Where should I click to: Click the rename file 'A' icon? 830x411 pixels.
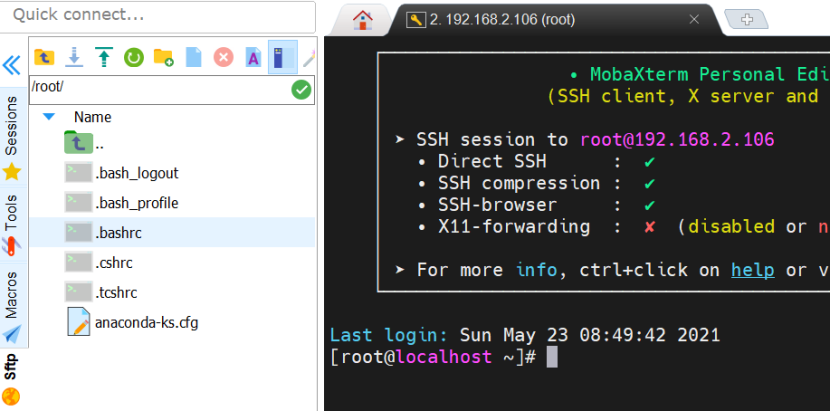[253, 57]
